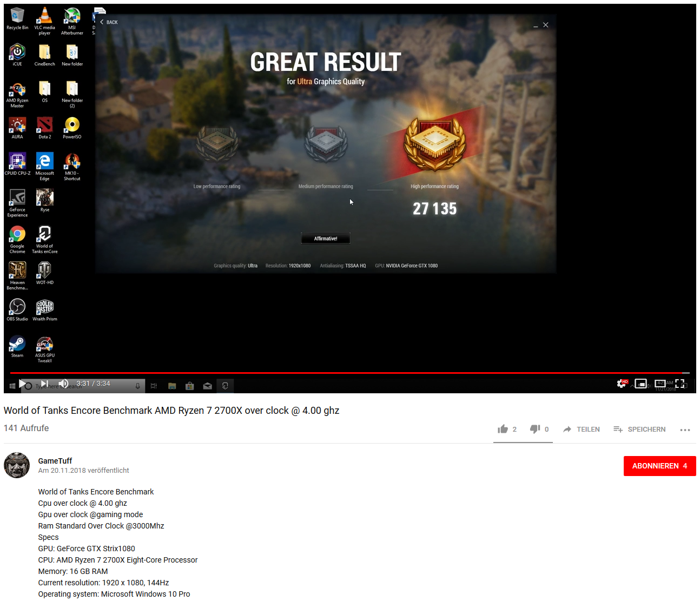The image size is (700, 601).
Task: Select the AMD Ryzen Master icon
Action: (x=17, y=95)
